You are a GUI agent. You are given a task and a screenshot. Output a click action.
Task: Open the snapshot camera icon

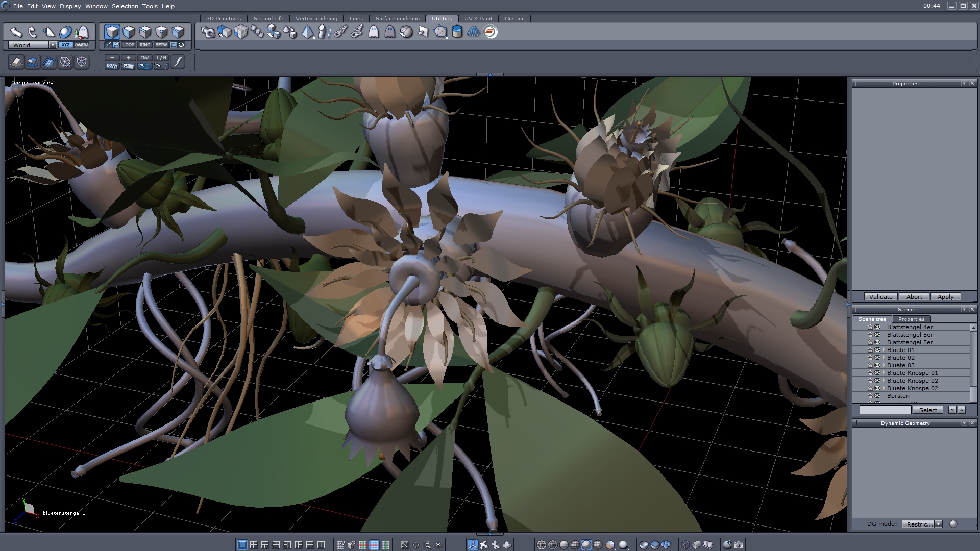pyautogui.click(x=738, y=545)
